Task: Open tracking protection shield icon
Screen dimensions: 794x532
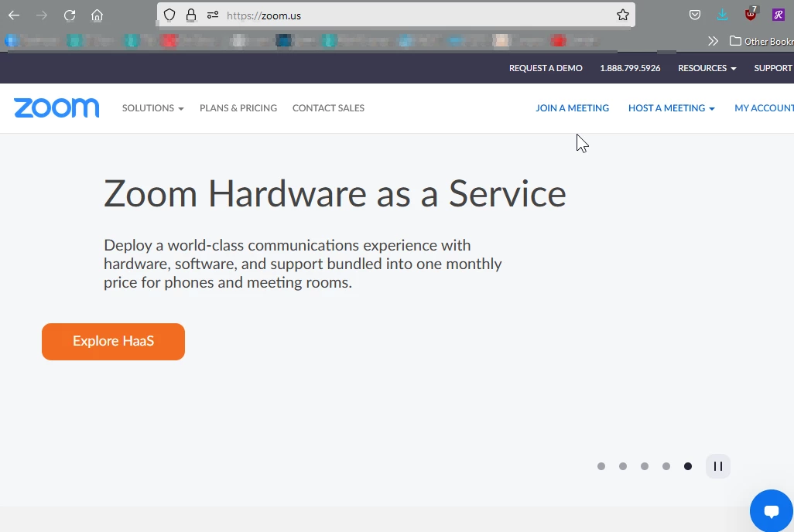Action: pyautogui.click(x=169, y=15)
